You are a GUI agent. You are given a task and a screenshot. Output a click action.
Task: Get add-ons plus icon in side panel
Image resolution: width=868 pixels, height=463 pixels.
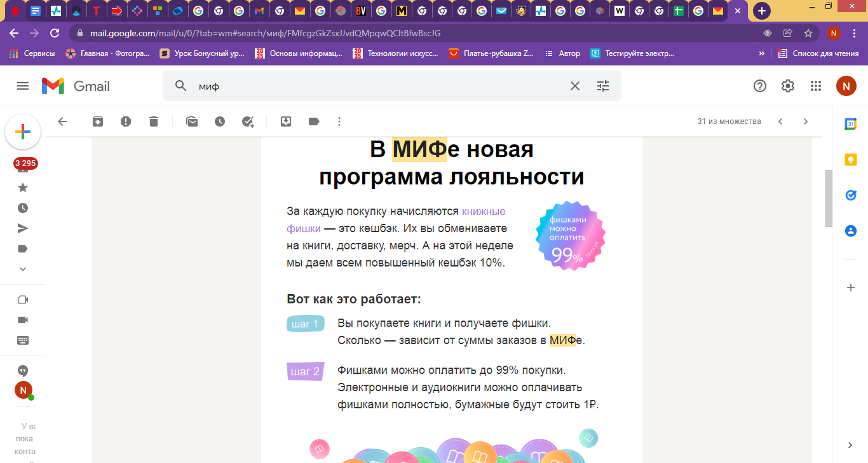pyautogui.click(x=851, y=287)
